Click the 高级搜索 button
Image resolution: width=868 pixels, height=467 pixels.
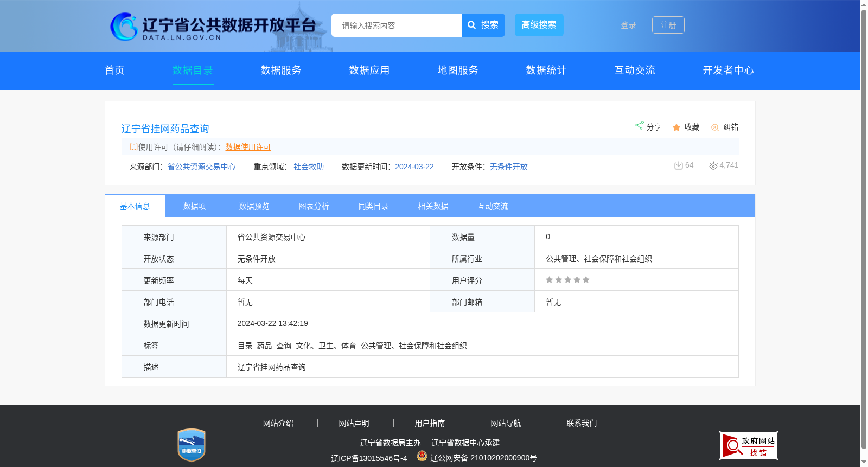[x=539, y=25]
